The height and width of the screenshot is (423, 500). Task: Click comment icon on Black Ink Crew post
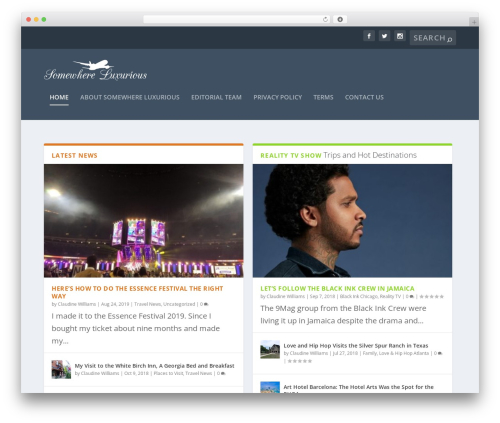pyautogui.click(x=412, y=296)
